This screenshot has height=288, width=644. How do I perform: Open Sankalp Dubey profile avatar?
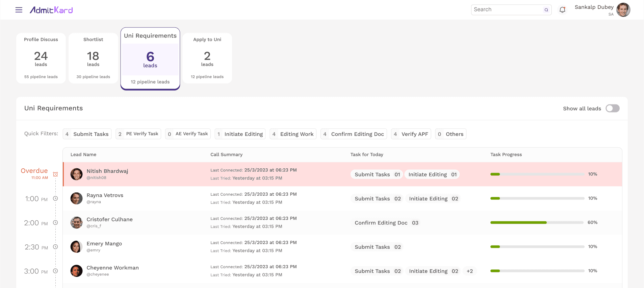click(x=623, y=10)
